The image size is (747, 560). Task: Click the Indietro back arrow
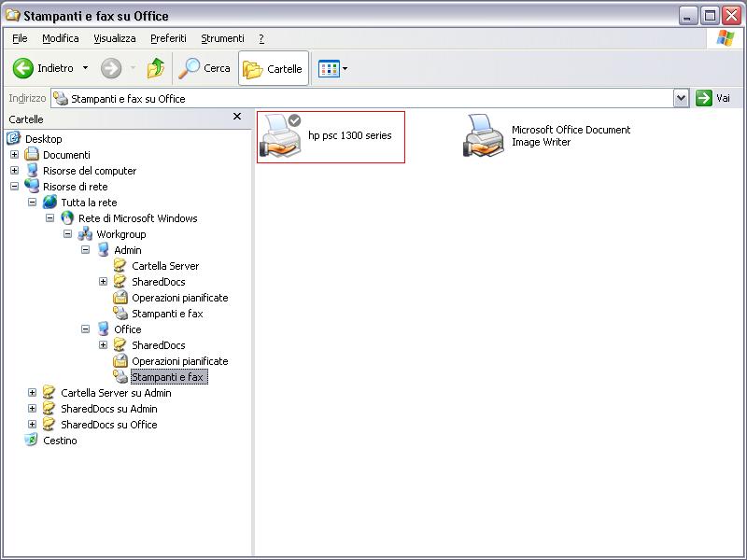click(22, 68)
